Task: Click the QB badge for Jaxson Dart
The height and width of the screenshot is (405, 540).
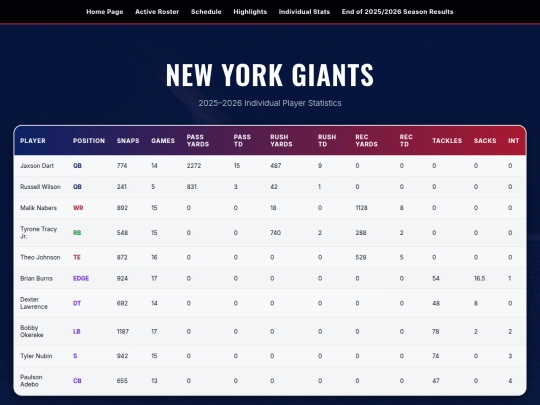Action: pyautogui.click(x=77, y=166)
